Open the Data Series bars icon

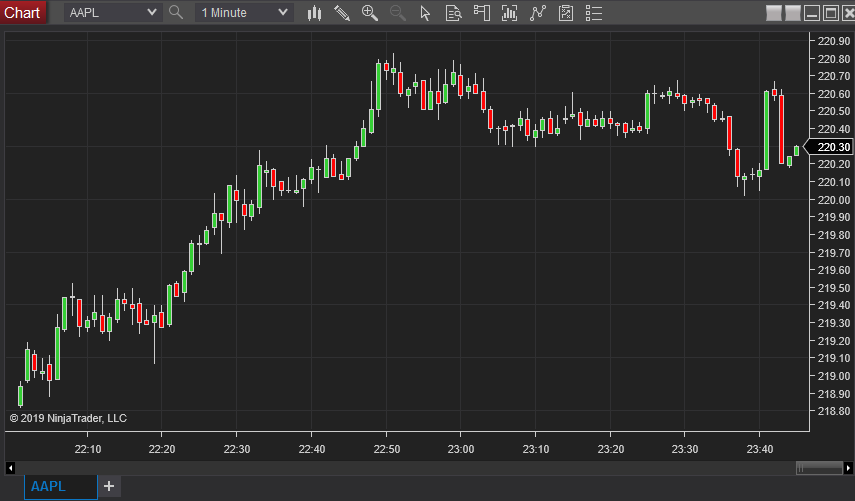[x=509, y=13]
